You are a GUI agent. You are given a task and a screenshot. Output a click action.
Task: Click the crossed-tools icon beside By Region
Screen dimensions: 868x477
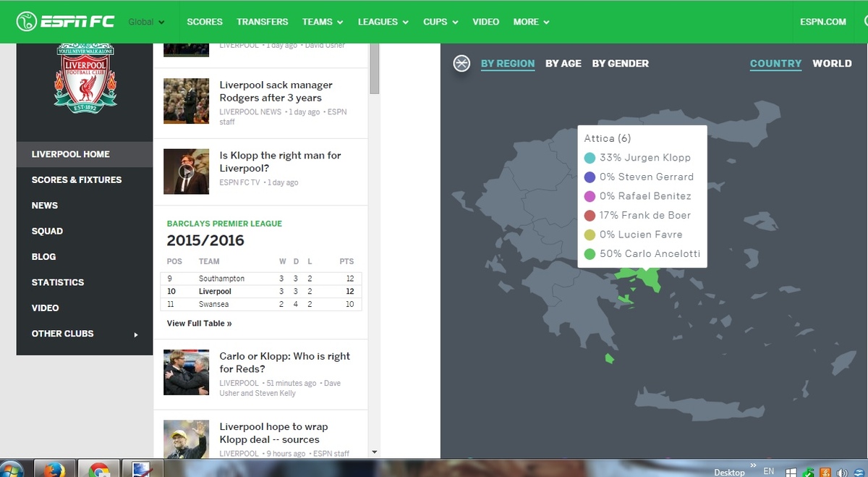(x=461, y=64)
